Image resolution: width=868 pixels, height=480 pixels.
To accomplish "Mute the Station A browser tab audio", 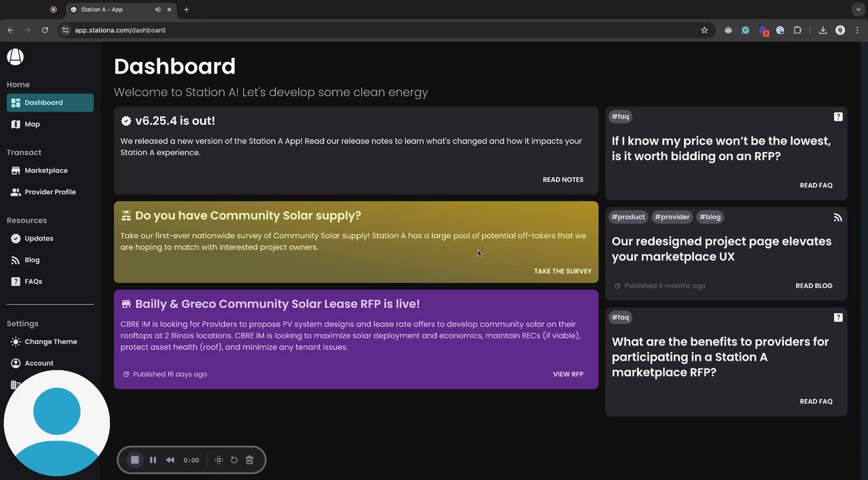I will coord(157,10).
